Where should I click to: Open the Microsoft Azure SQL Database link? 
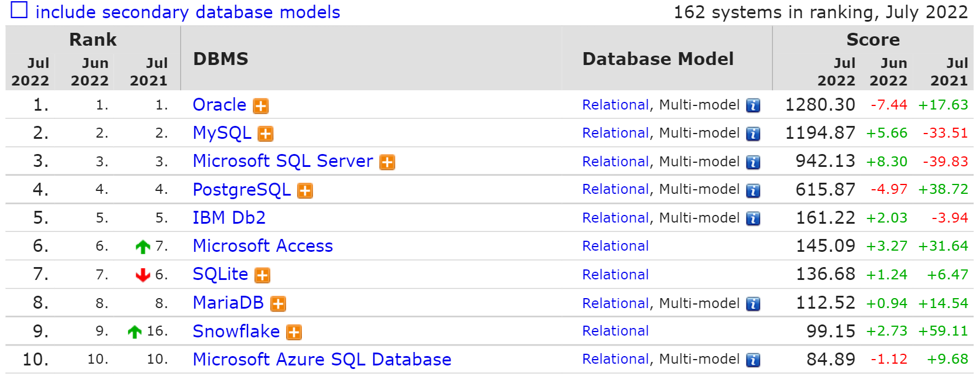321,359
